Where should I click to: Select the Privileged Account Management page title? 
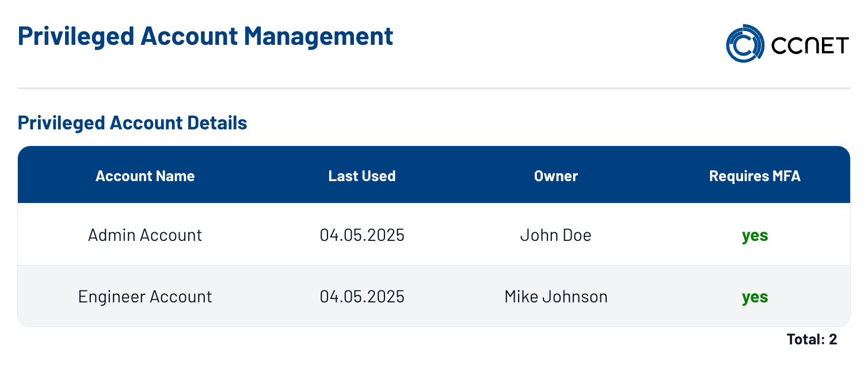205,36
